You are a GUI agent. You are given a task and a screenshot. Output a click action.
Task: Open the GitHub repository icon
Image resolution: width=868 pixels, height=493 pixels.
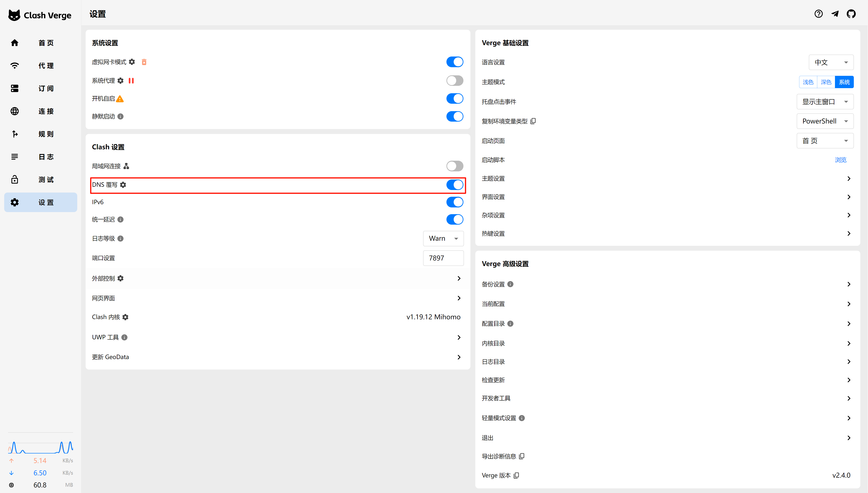pos(851,14)
